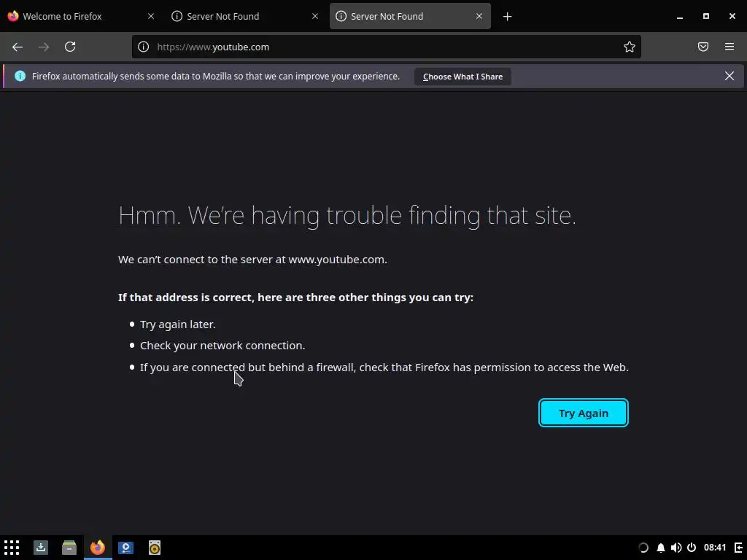This screenshot has height=560, width=747.
Task: Switch to Welcome to Firefox tab
Action: [x=82, y=16]
